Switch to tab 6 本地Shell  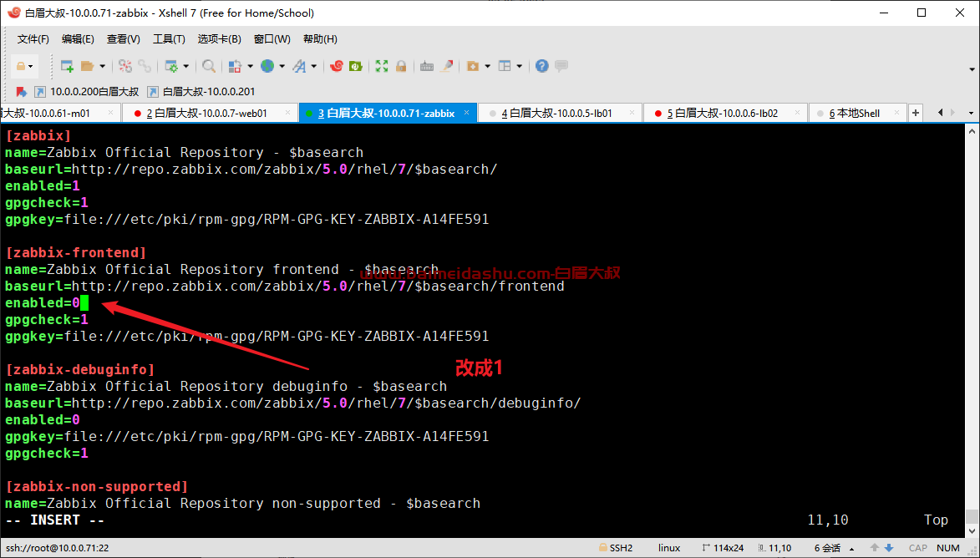pos(857,113)
